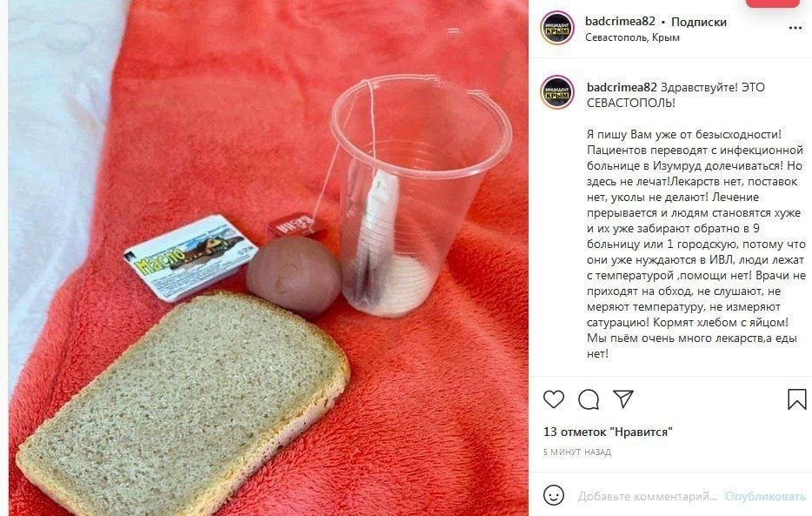
Task: Click the badcrimea82 avatar beside the caption
Action: coord(558,92)
